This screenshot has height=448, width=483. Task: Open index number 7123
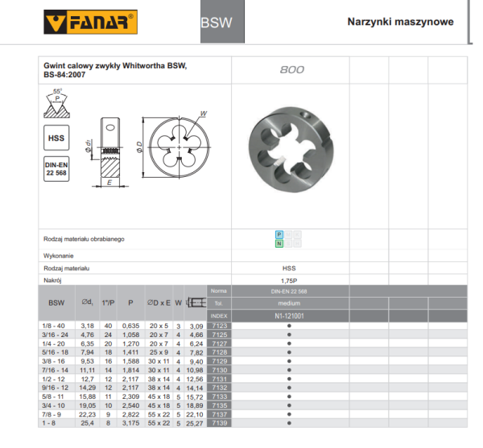point(219,324)
